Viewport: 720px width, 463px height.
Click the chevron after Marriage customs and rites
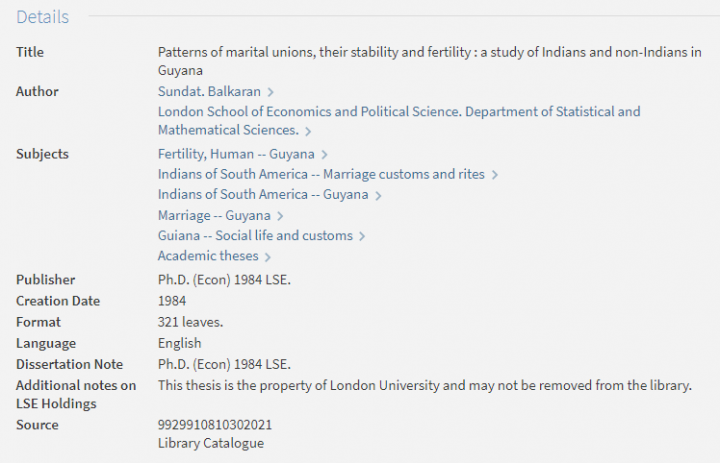(x=495, y=175)
